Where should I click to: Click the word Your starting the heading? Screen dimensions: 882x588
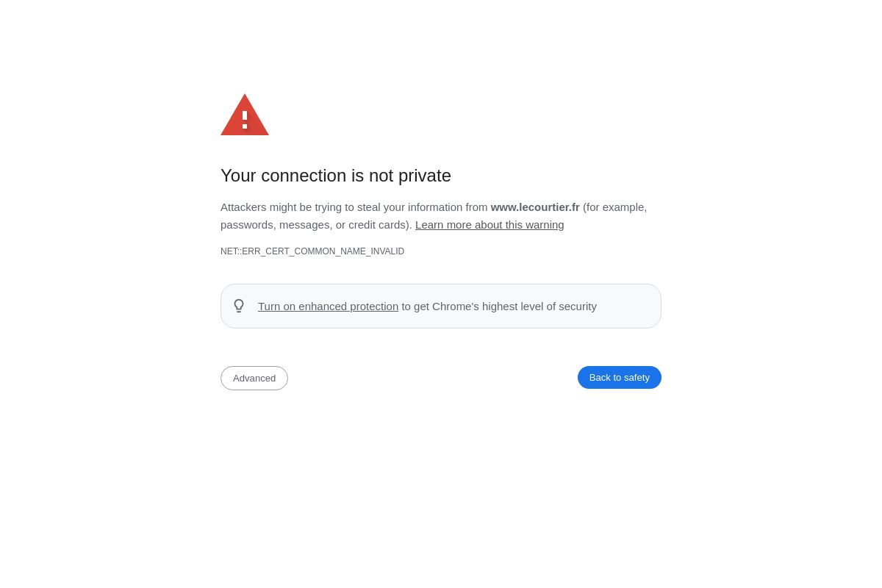click(238, 176)
